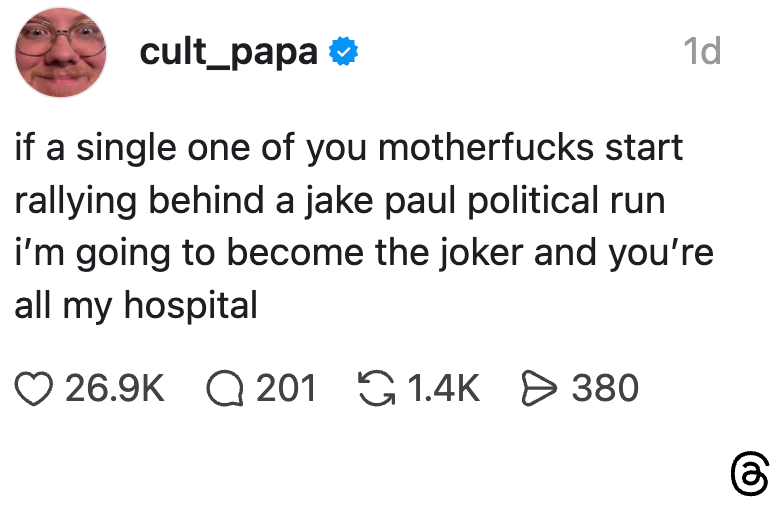Like the post with the heart icon
Viewport: 778px width, 512px height.
point(35,389)
